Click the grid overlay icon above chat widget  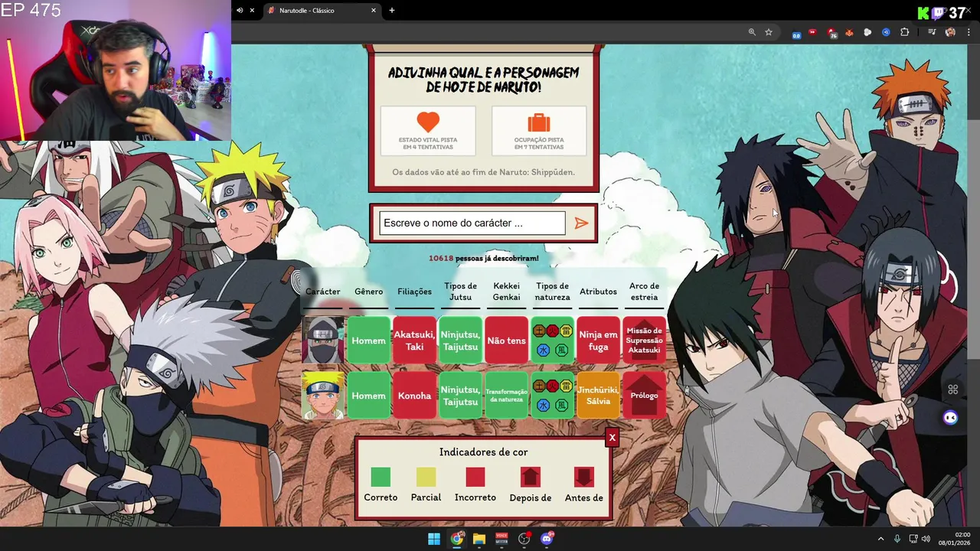tap(953, 390)
